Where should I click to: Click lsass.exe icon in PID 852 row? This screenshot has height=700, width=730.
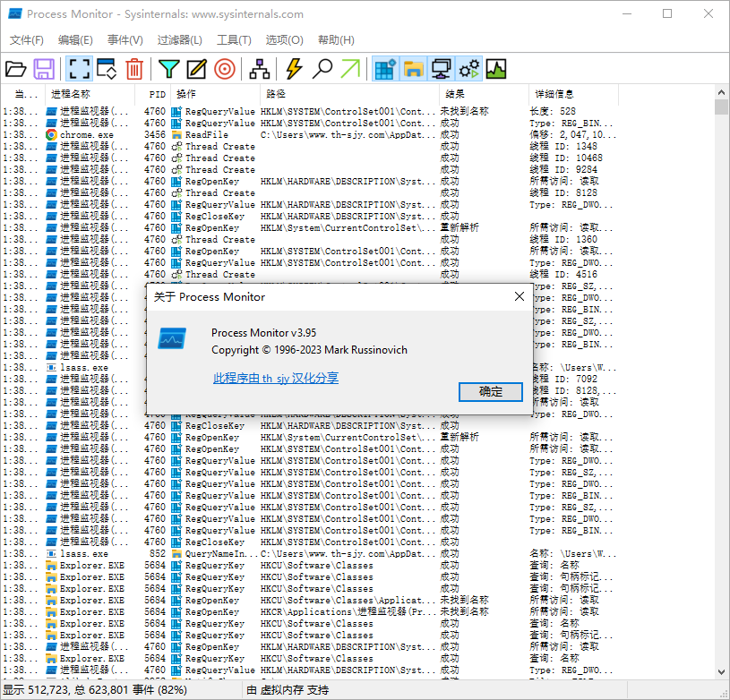point(52,553)
